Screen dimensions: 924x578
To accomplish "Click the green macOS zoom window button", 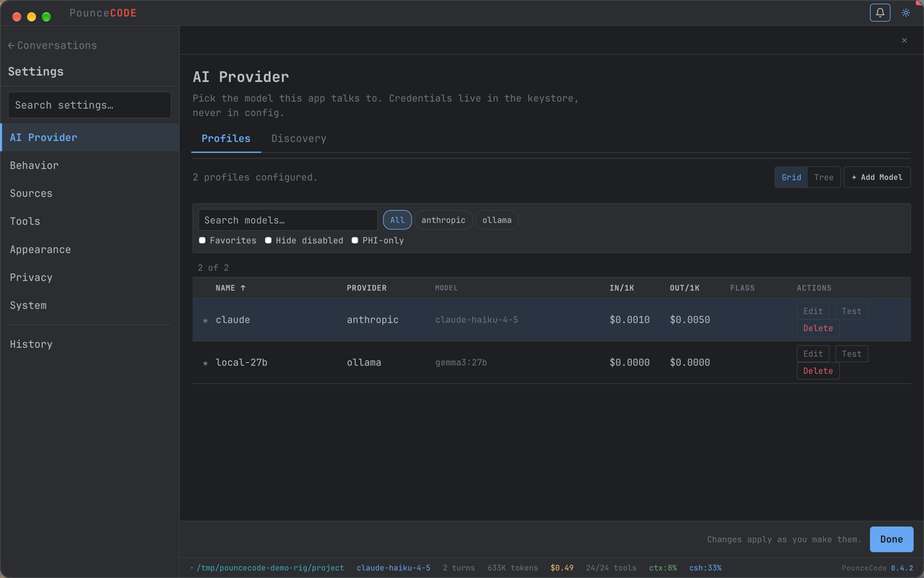I will pos(46,17).
